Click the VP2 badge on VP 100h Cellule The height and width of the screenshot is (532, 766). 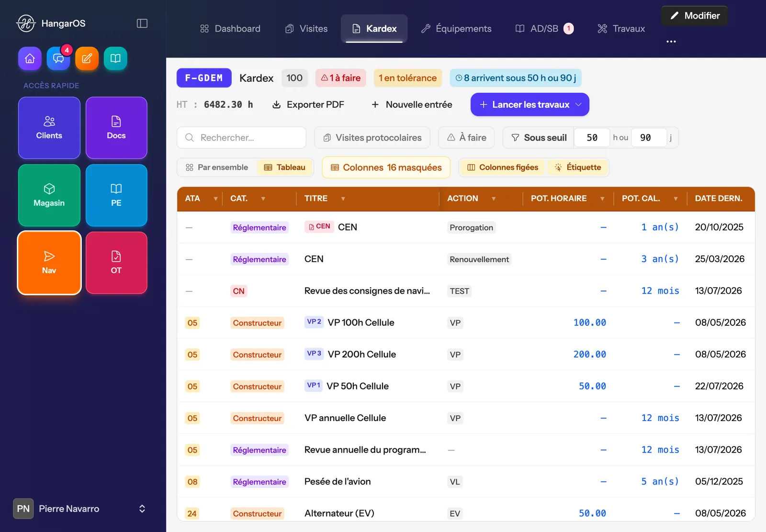(314, 322)
